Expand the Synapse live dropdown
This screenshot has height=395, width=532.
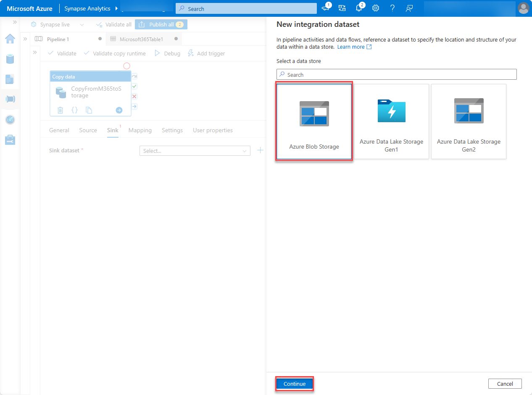point(82,24)
